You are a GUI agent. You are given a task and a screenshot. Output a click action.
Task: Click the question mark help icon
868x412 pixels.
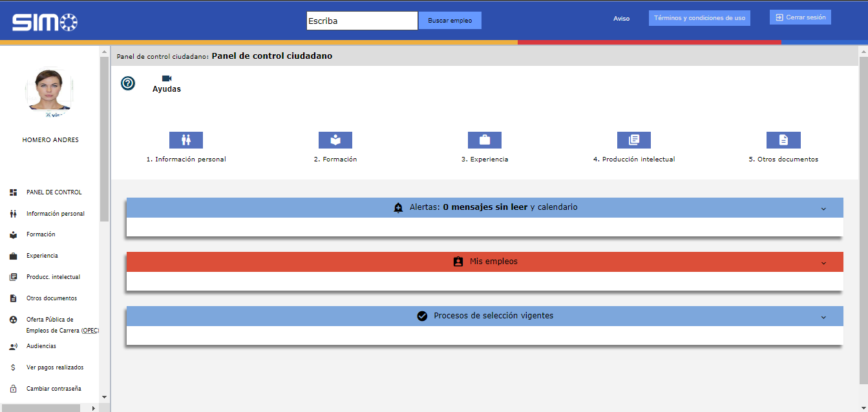pos(128,83)
